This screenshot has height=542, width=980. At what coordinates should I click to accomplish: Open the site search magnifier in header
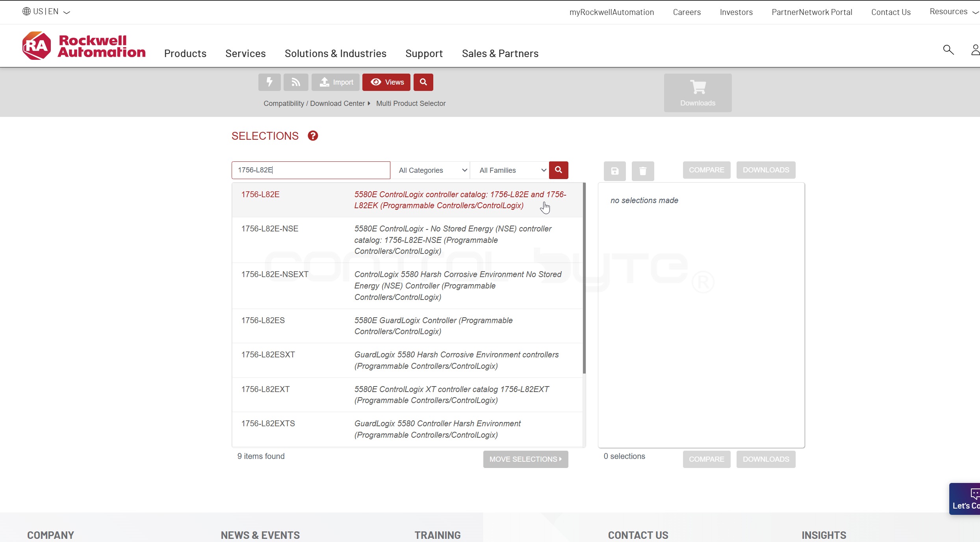pos(948,50)
